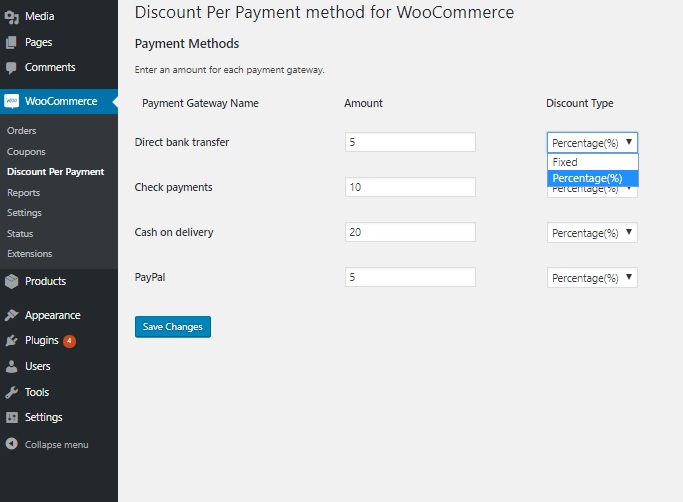Click the "Amount" column header

pos(363,103)
